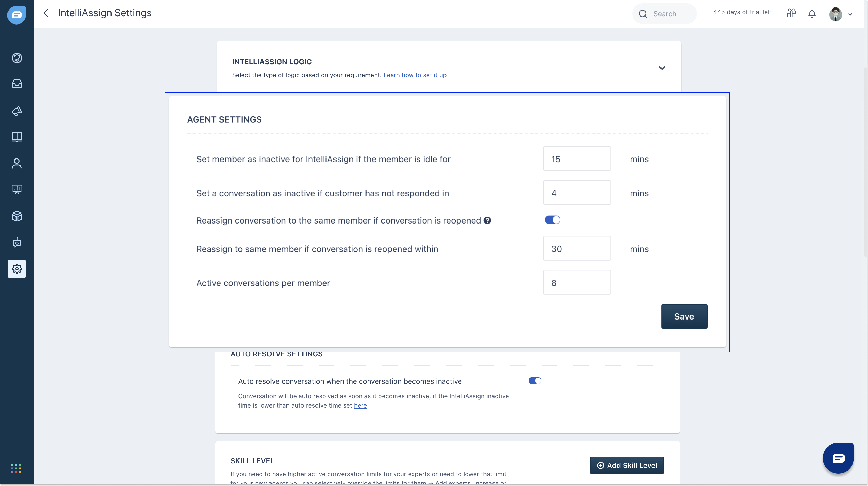Viewport: 868px width, 486px height.
Task: Open the FAQ book icon in sidebar
Action: pos(17,137)
